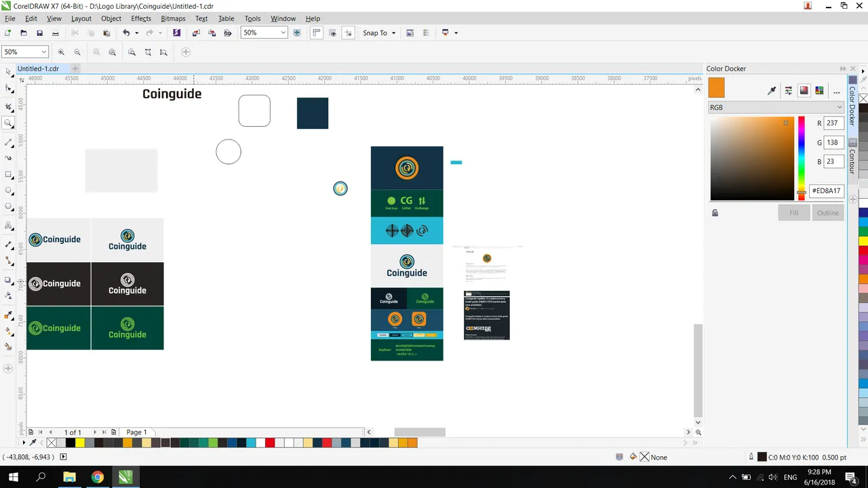Open the Layout menu
This screenshot has width=868, height=488.
click(81, 18)
